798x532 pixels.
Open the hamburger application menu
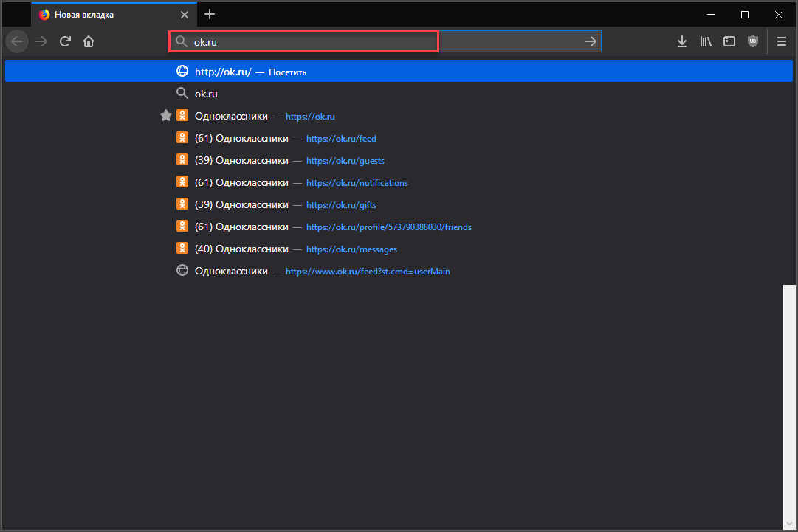[782, 42]
